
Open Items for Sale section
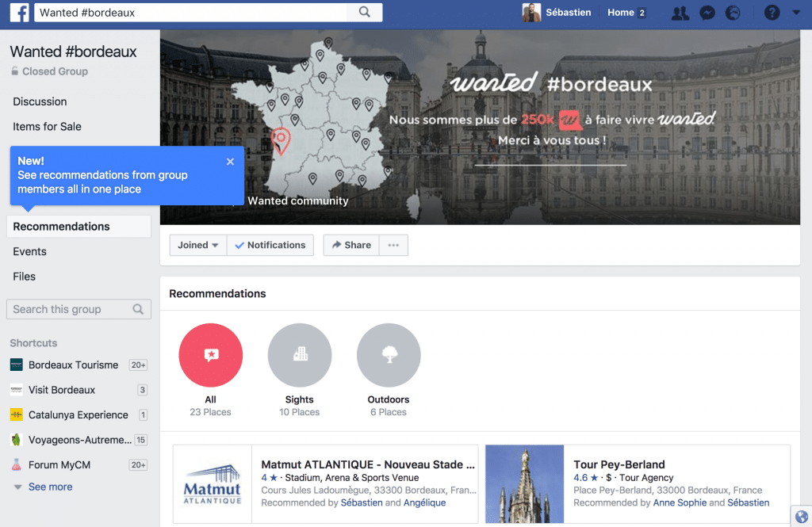click(47, 126)
